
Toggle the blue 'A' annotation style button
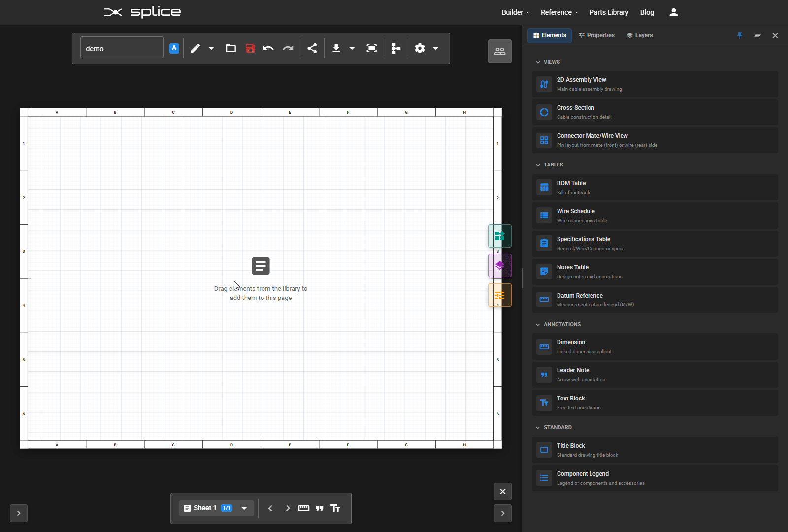tap(174, 48)
